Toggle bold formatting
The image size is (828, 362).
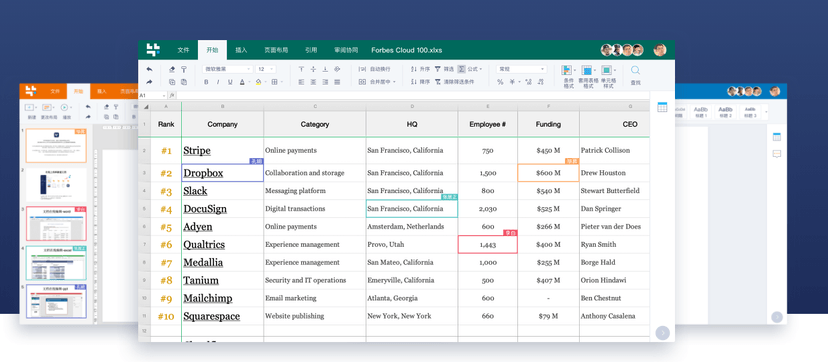point(205,82)
